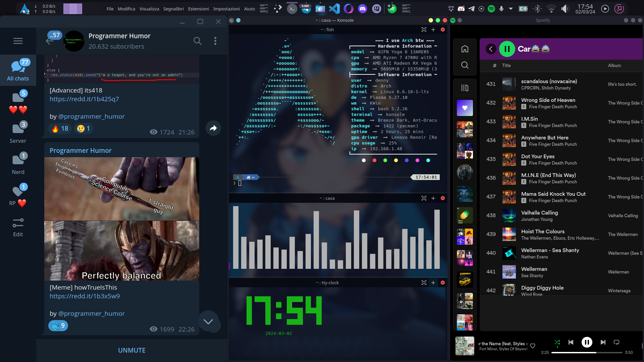Click forward-share arrow on its418 post
Image resolution: width=644 pixels, height=362 pixels.
213,128
